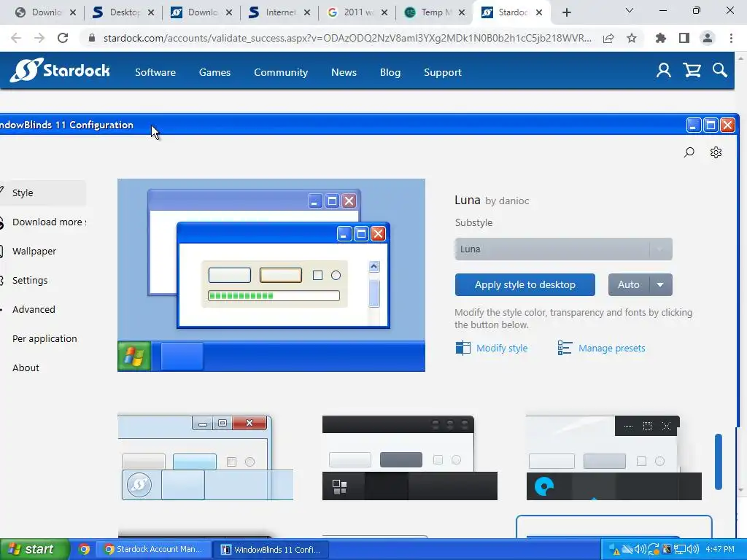Select the light blue Aero style thumbnail
Image resolution: width=747 pixels, height=560 pixels.
[x=205, y=457]
